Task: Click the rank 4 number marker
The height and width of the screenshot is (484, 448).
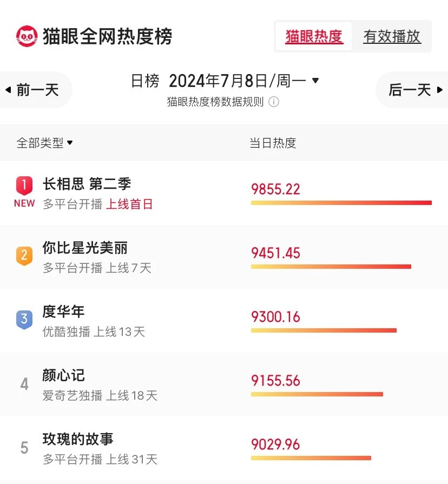Action: point(24,384)
